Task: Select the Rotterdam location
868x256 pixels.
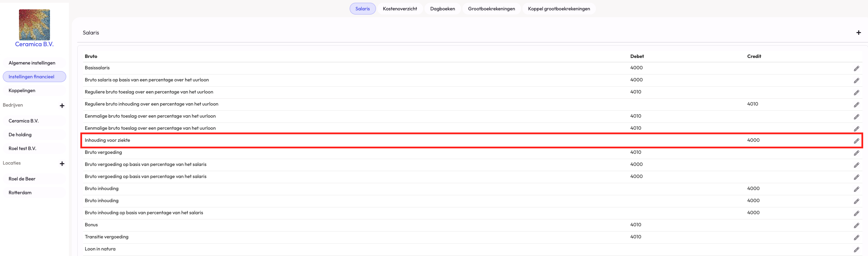Action: (x=34, y=193)
